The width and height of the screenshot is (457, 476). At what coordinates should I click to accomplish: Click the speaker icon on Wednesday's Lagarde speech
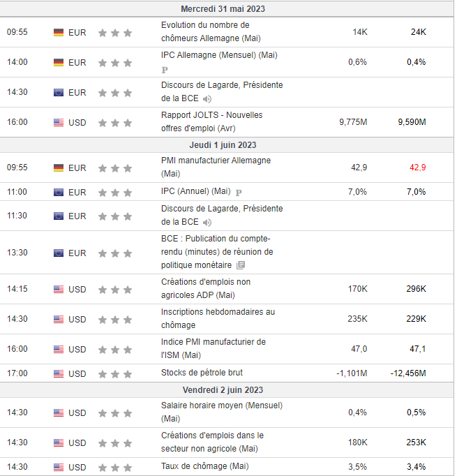(207, 99)
